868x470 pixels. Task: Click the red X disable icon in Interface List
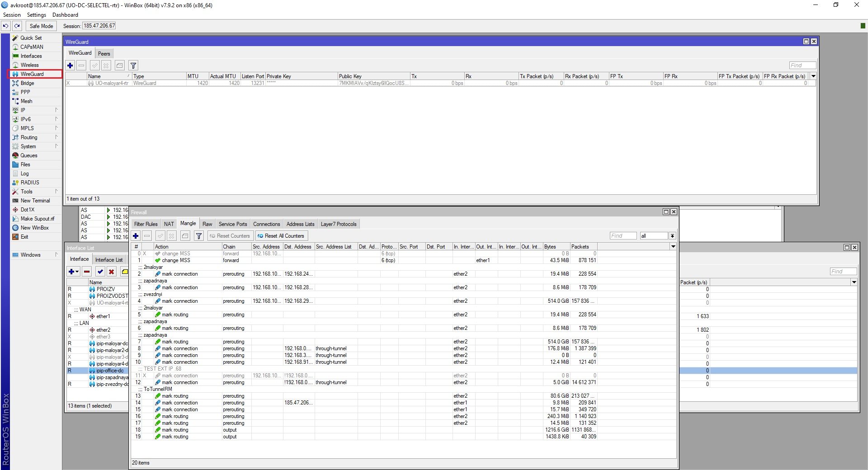[x=111, y=272]
